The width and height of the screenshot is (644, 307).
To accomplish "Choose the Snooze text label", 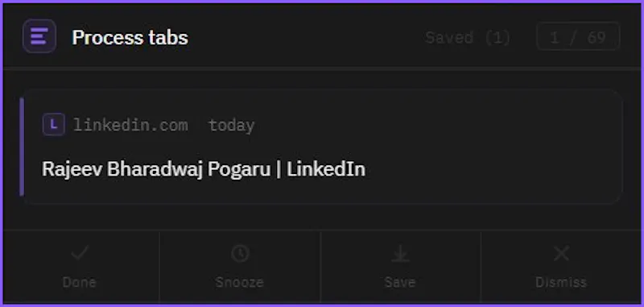I will (240, 282).
